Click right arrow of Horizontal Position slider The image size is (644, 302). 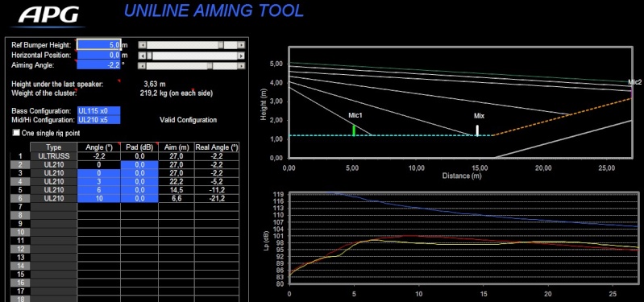coord(241,56)
